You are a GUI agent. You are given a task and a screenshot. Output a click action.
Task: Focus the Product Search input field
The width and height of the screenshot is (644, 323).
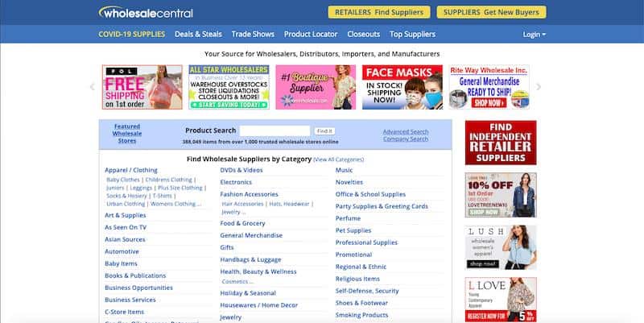click(275, 130)
